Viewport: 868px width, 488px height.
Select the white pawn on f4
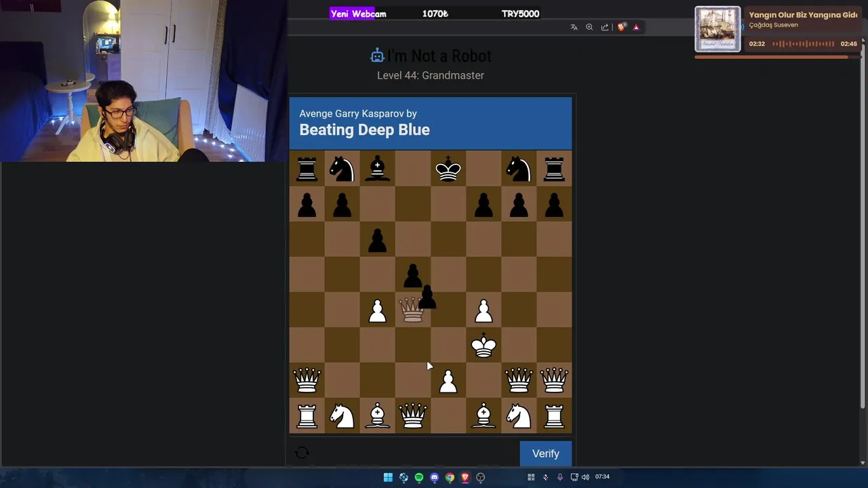tap(484, 312)
